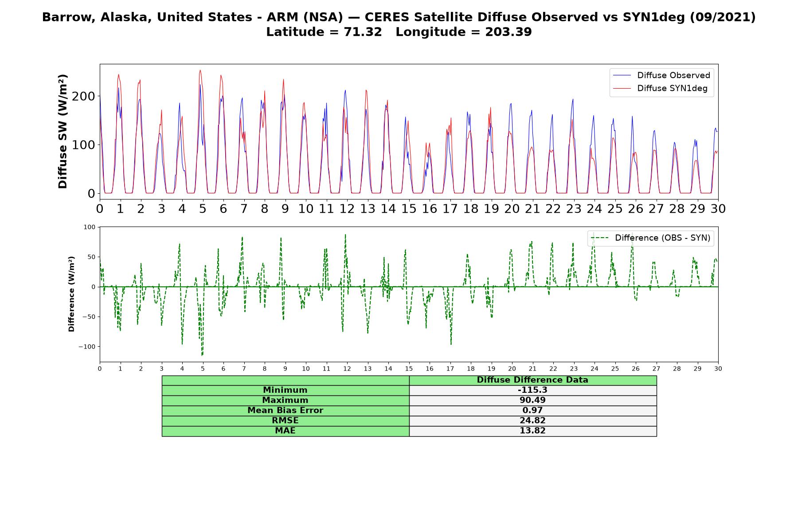Click the Difference (W/m²) y-axis label
Viewport: 798px width, 532px height.
coord(71,294)
